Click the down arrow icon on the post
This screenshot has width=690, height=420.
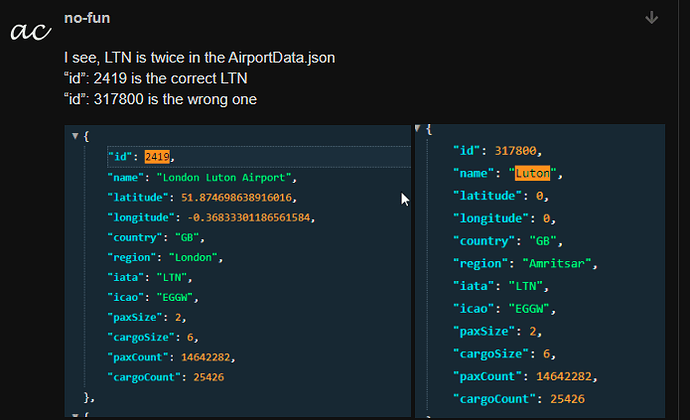pos(651,18)
